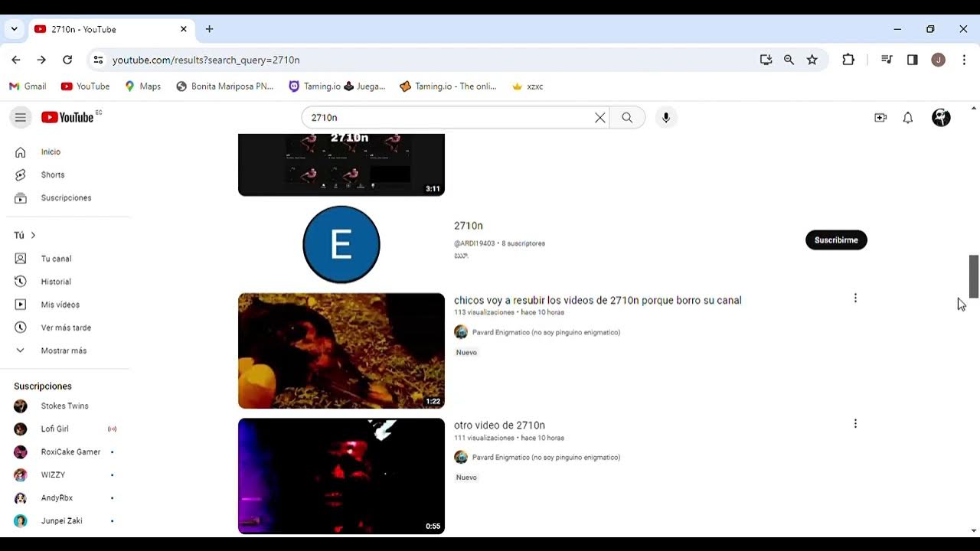Click install app icon in address bar
Image resolution: width=980 pixels, height=551 pixels.
(x=766, y=60)
